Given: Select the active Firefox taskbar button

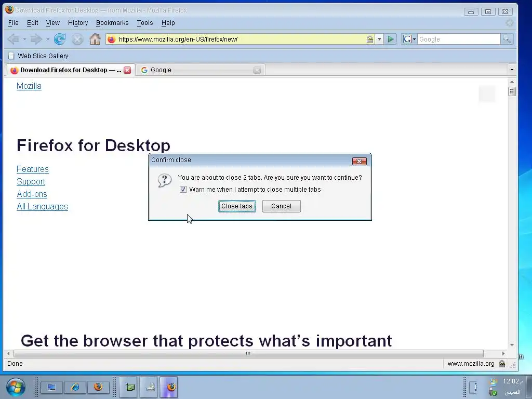Looking at the screenshot, I should (x=169, y=387).
